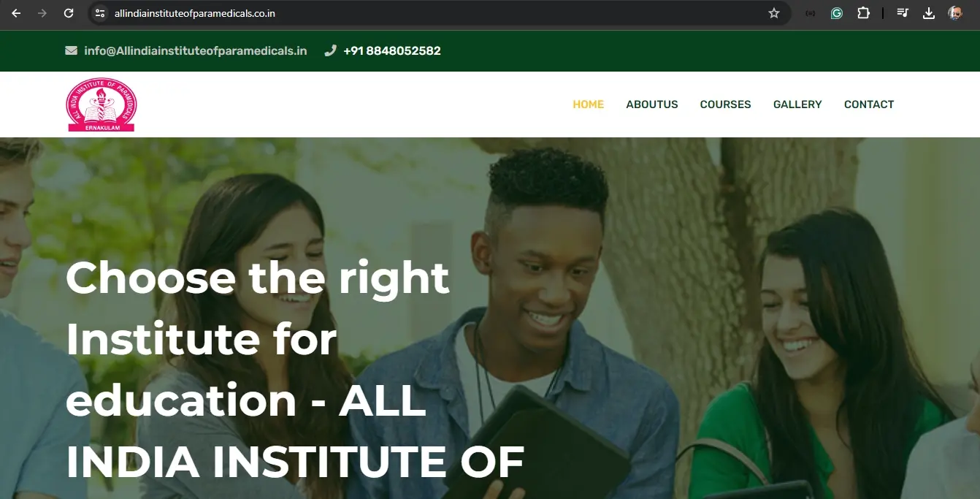Click the address bar URL field
Viewport: 980px width, 499px height.
tap(438, 13)
